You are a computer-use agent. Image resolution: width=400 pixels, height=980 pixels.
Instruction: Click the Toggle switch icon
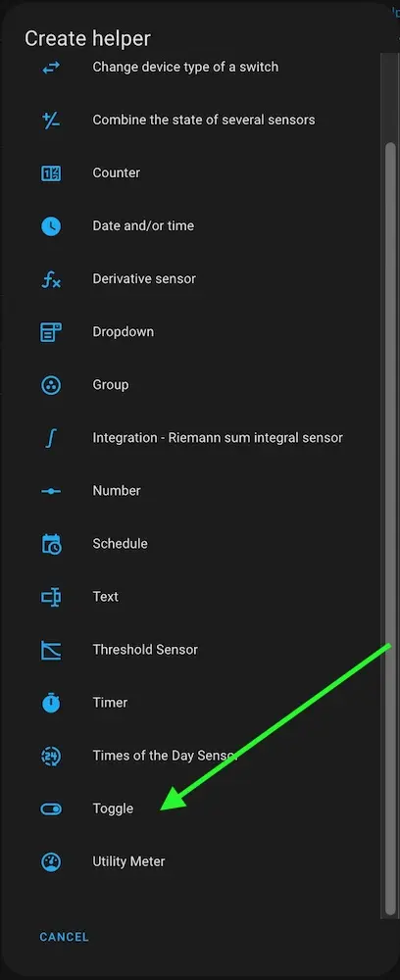(51, 808)
